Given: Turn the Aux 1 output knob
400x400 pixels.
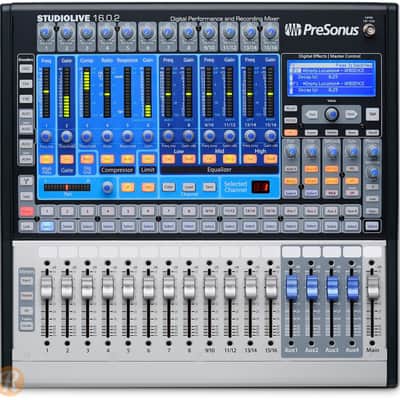Looking at the screenshot, I should pyautogui.click(x=291, y=151).
